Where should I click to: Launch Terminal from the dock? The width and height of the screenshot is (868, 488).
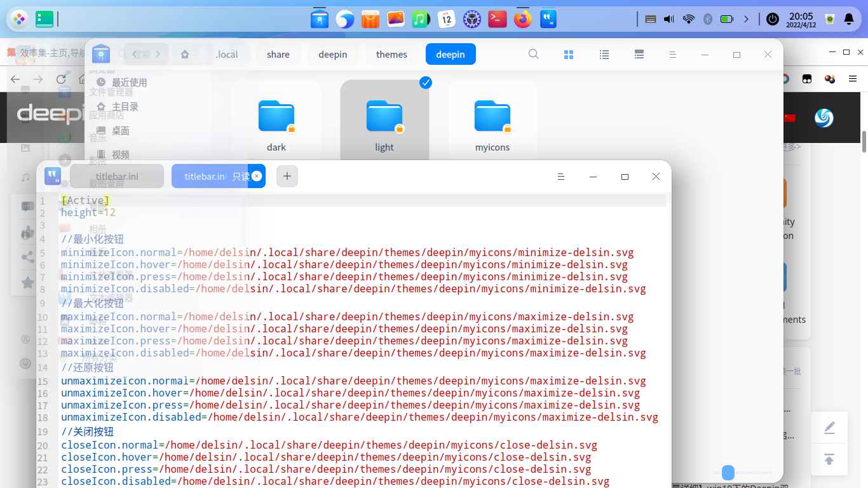click(x=498, y=19)
